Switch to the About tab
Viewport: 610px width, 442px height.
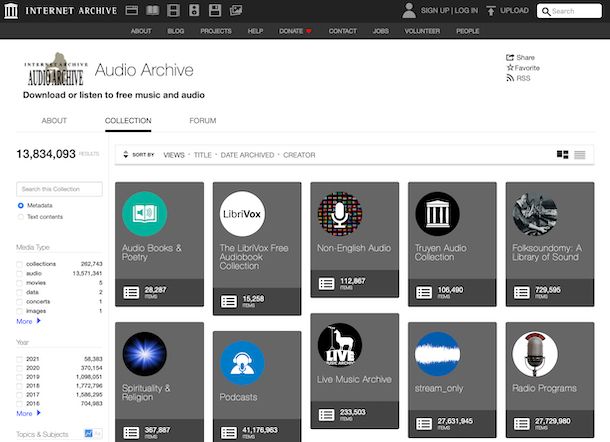(x=54, y=121)
